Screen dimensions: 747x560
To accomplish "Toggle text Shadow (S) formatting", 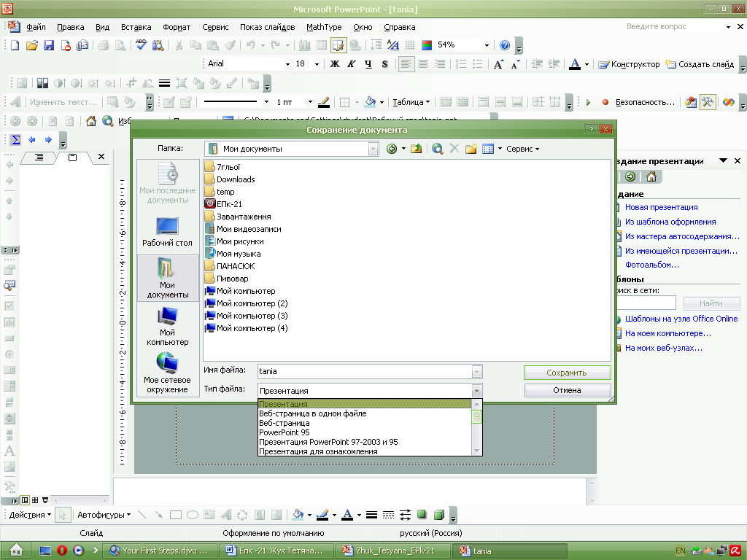I will [x=385, y=64].
